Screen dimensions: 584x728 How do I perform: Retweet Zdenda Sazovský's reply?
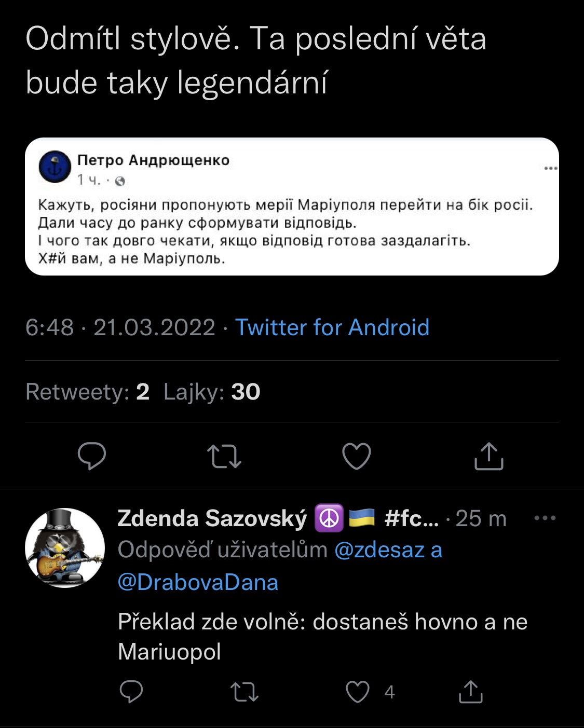point(244,692)
